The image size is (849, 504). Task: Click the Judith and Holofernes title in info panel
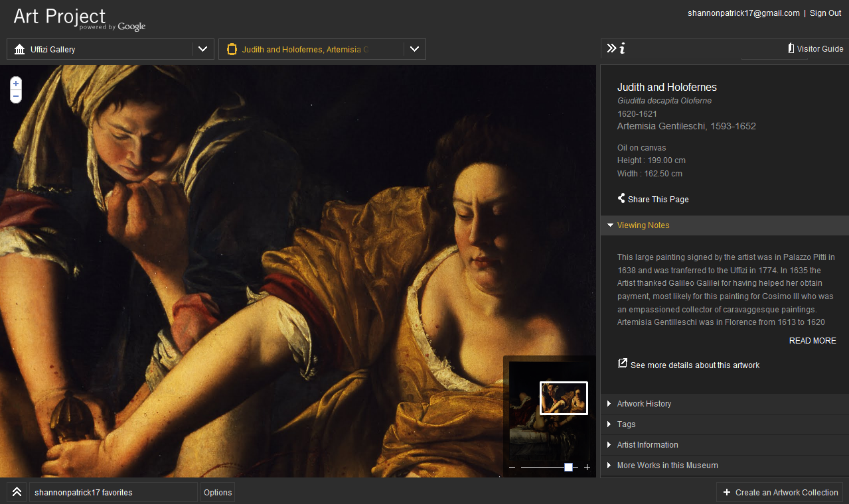coord(667,88)
